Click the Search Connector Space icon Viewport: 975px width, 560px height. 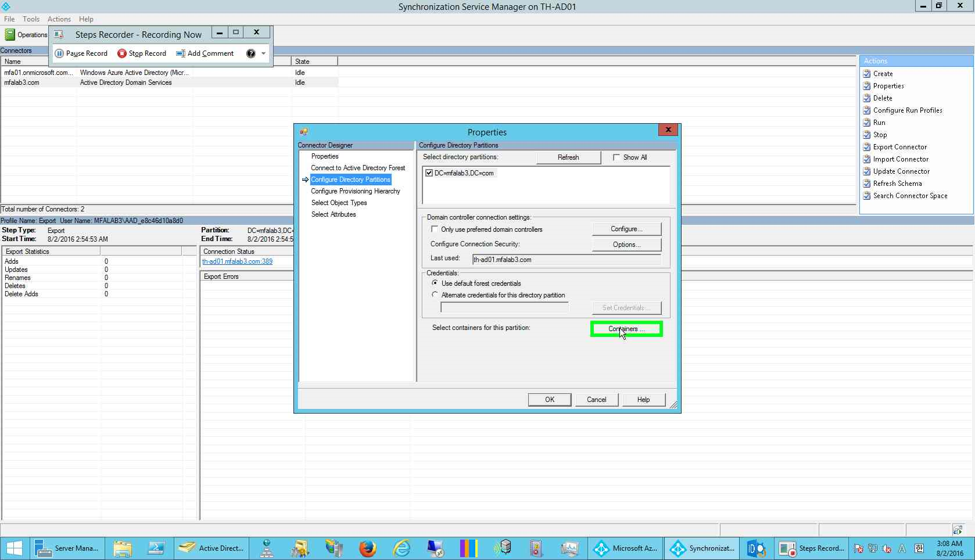867,196
